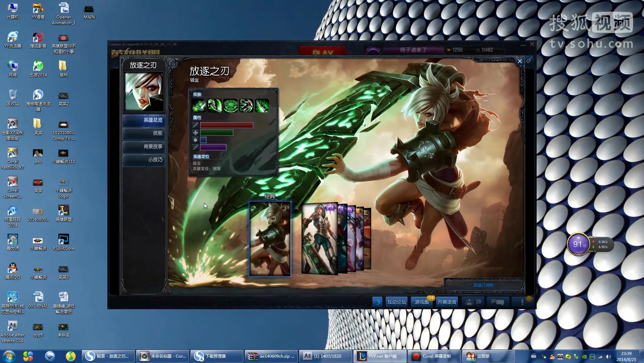Open the chat bubbles icon in the client
Viewport: 644px width, 363px height.
click(498, 302)
